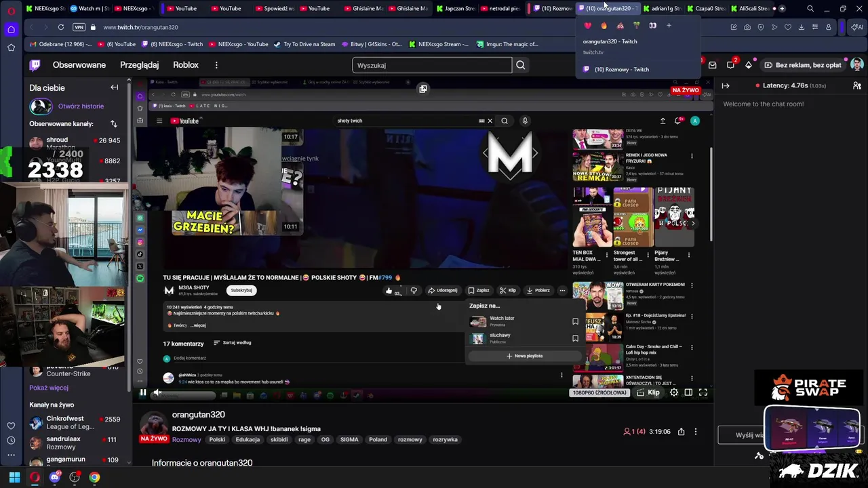Search open tabs with magnifier icon

pos(810,8)
